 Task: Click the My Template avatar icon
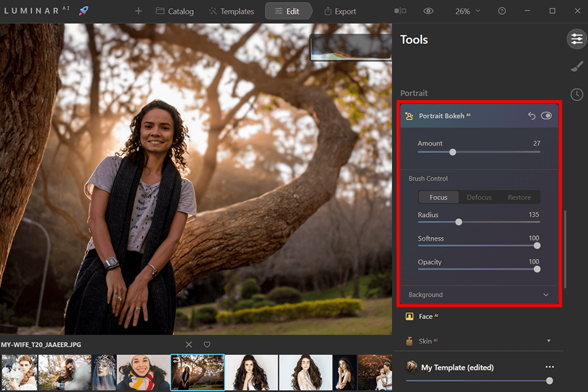pos(412,366)
